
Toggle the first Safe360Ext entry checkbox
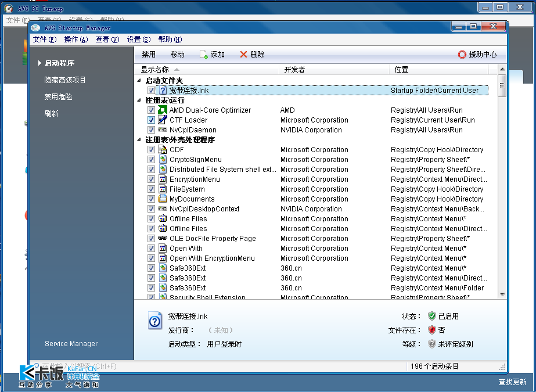(x=151, y=268)
